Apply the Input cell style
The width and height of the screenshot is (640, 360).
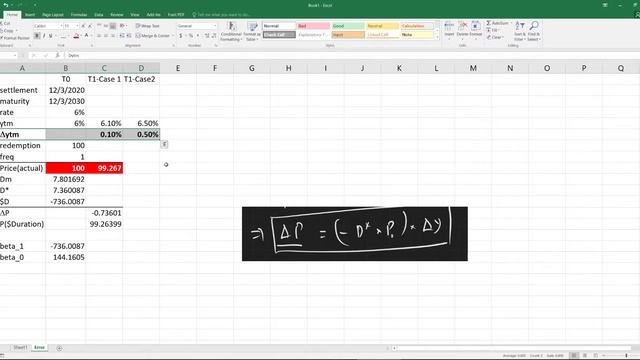pyautogui.click(x=348, y=35)
